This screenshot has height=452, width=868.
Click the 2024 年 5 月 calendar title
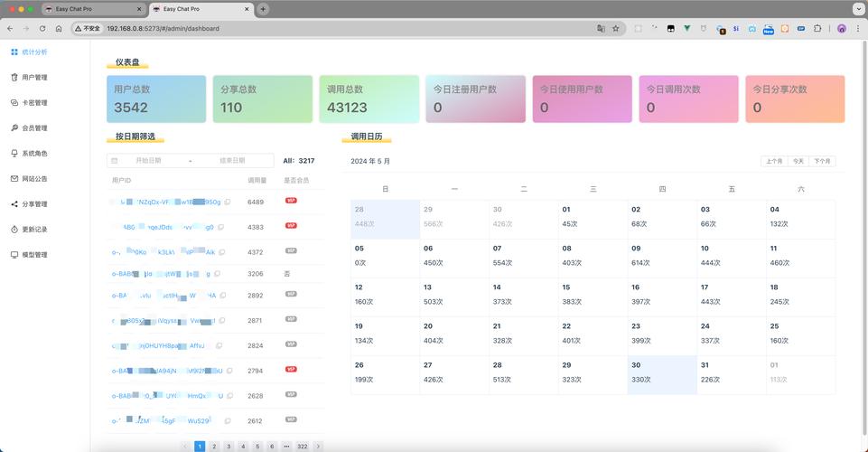pyautogui.click(x=370, y=161)
